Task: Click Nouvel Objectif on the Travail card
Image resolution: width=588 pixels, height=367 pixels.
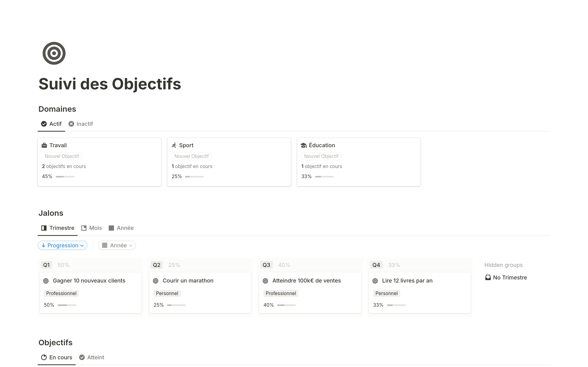Action: point(62,156)
